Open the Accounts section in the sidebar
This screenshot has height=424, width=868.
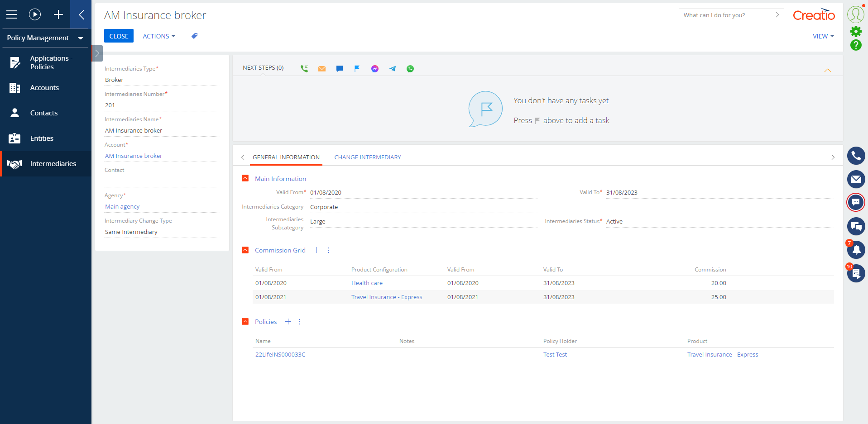pyautogui.click(x=45, y=87)
